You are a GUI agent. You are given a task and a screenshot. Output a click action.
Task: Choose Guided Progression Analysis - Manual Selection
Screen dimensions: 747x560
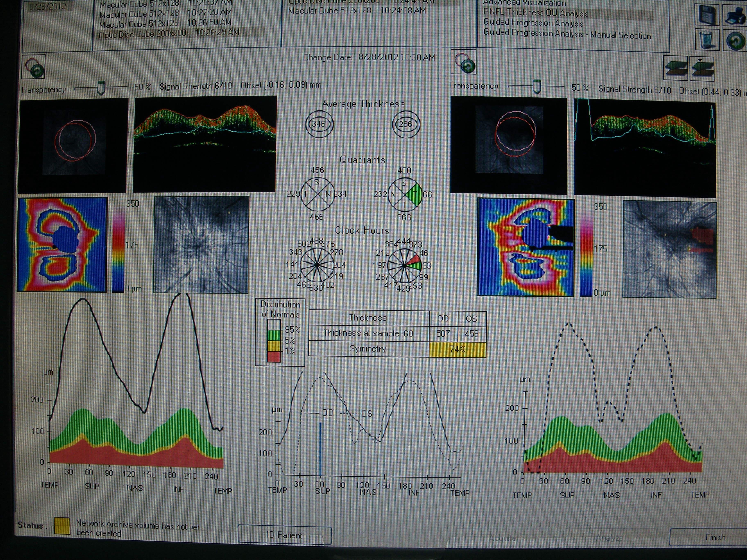click(567, 34)
